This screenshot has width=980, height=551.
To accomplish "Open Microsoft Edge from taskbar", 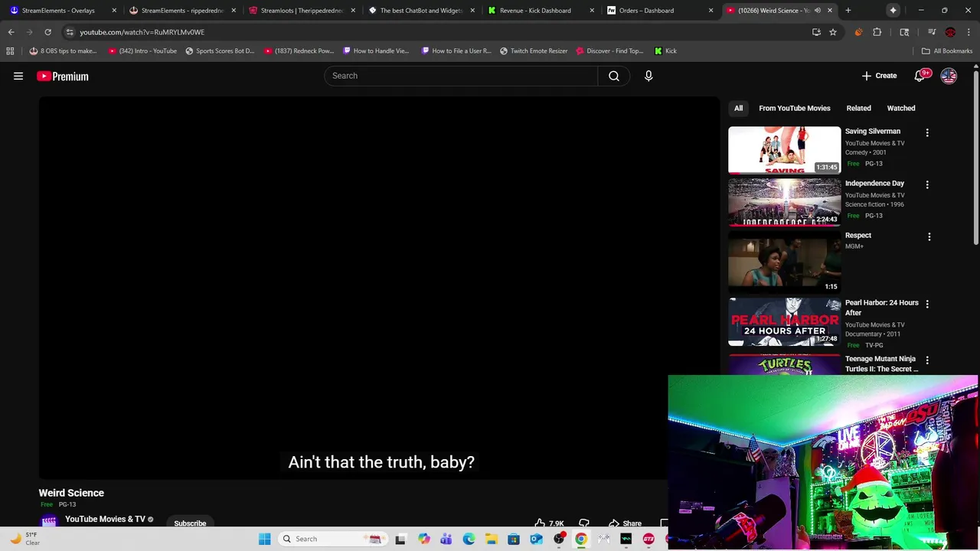I will click(469, 539).
